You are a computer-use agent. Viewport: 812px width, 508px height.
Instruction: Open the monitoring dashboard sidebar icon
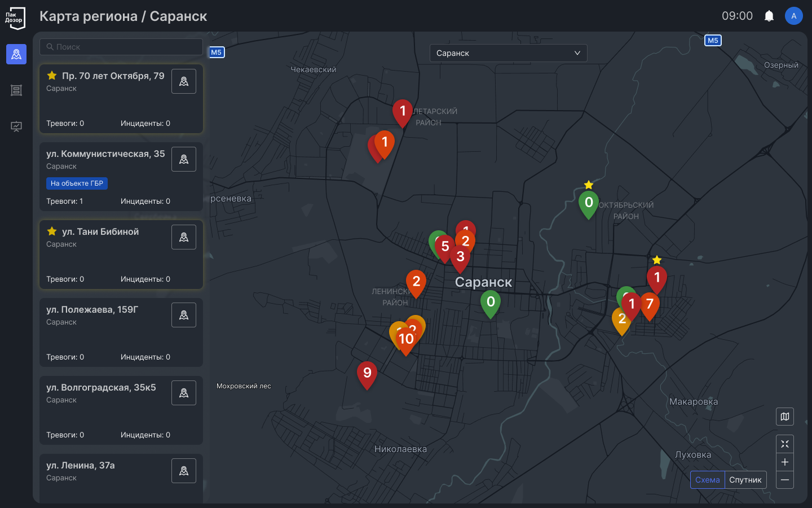(16, 126)
